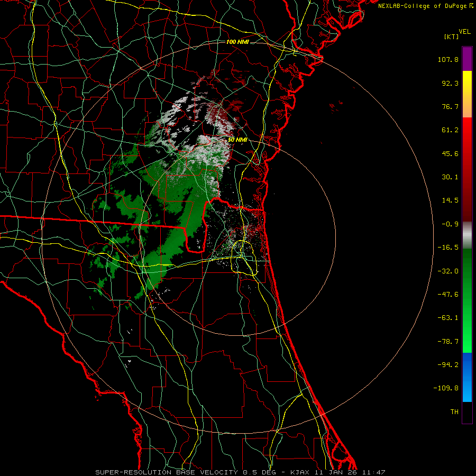This screenshot has height=476, width=476.
Task: Select the 76.7 scale value
Action: click(x=450, y=106)
